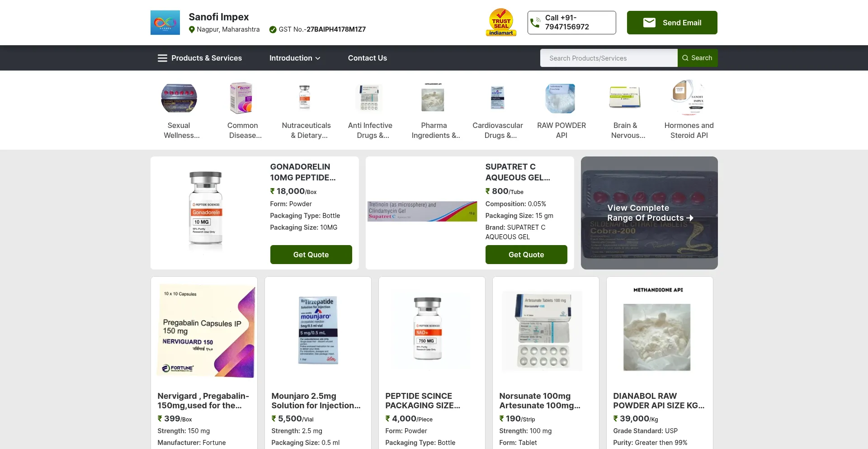Select the Hormones and Steroid API icon

[689, 98]
